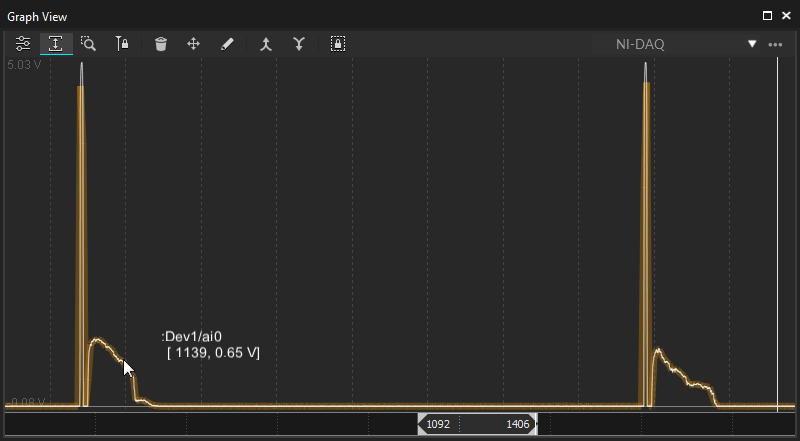Screen dimensions: 800x441
Task: Open the three-dots more options menu
Action: pos(775,44)
